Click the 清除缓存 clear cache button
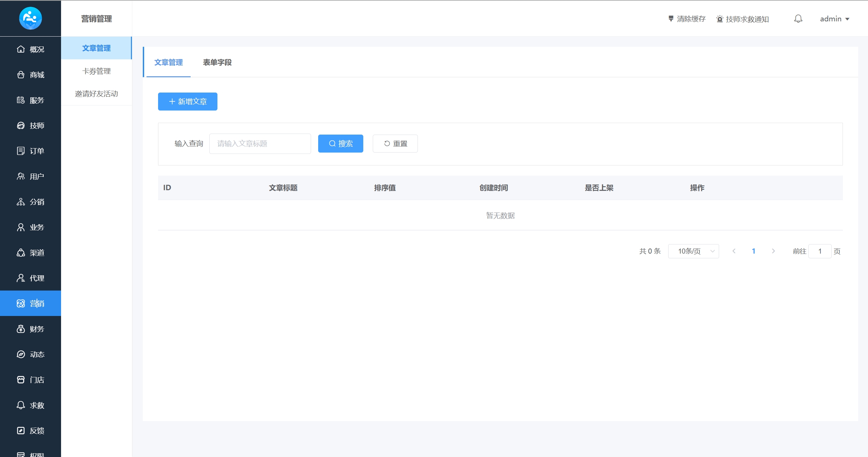 (x=687, y=19)
